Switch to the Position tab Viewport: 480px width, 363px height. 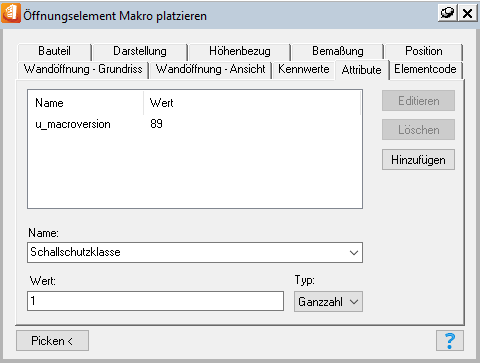[424, 51]
